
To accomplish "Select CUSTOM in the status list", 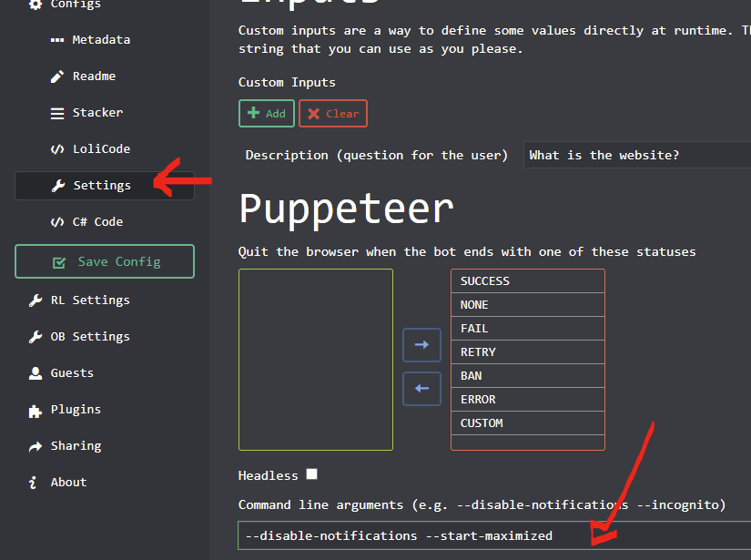I will (528, 423).
